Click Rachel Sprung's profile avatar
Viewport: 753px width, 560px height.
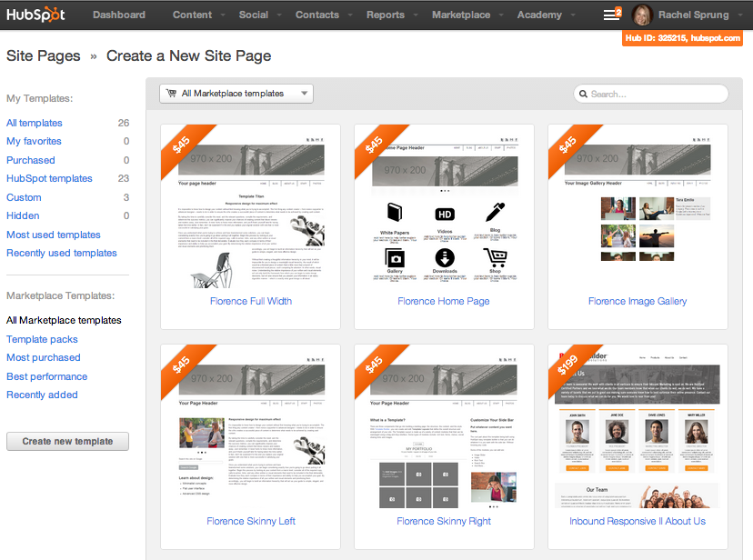point(642,15)
